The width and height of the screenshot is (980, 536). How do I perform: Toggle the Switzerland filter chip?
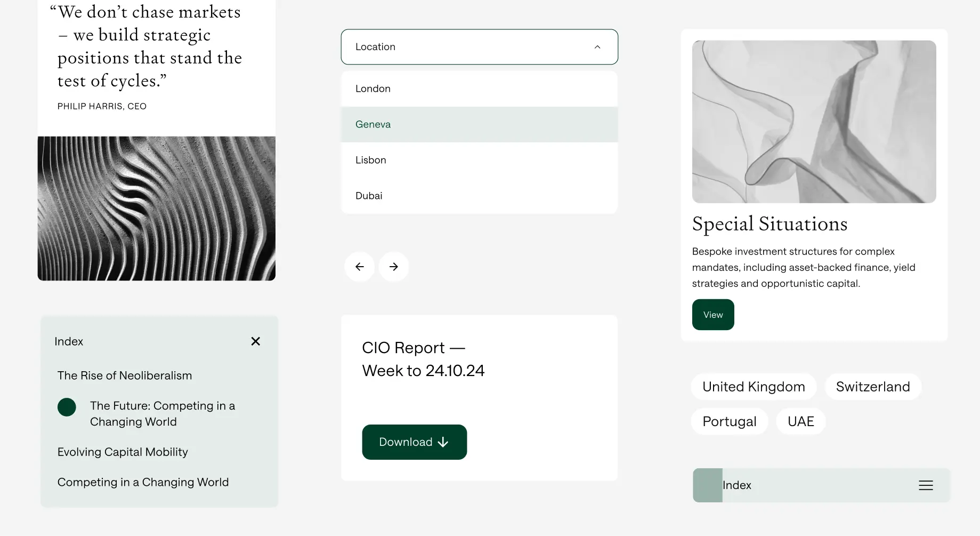872,387
